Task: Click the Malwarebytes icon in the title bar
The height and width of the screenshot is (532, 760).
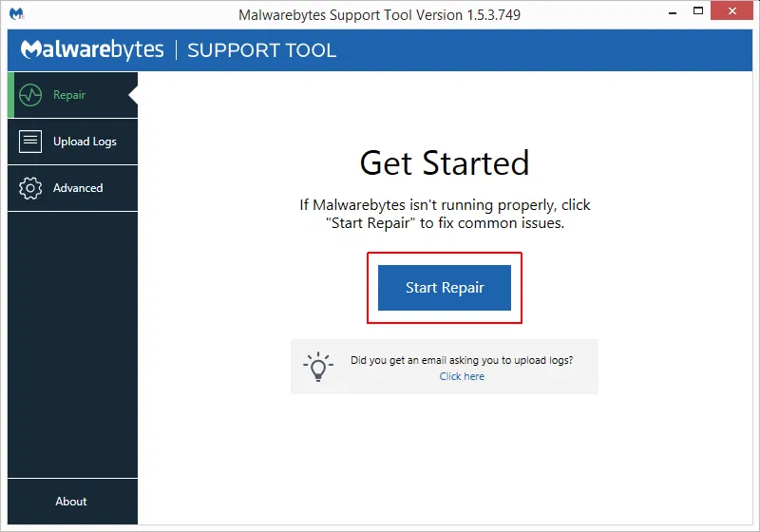Action: click(16, 14)
